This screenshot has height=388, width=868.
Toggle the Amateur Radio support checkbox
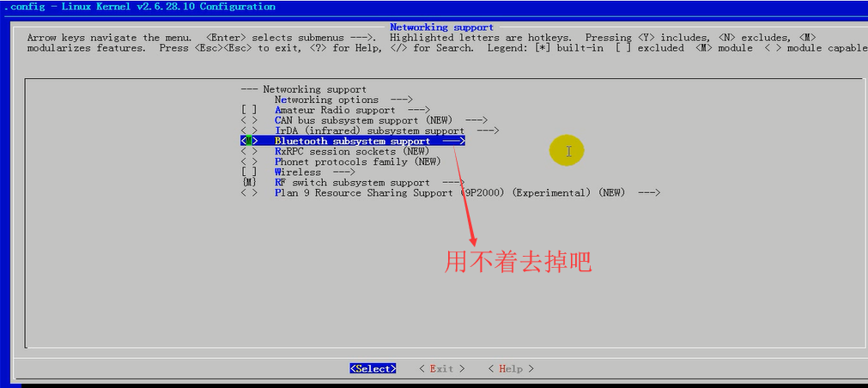pos(249,110)
